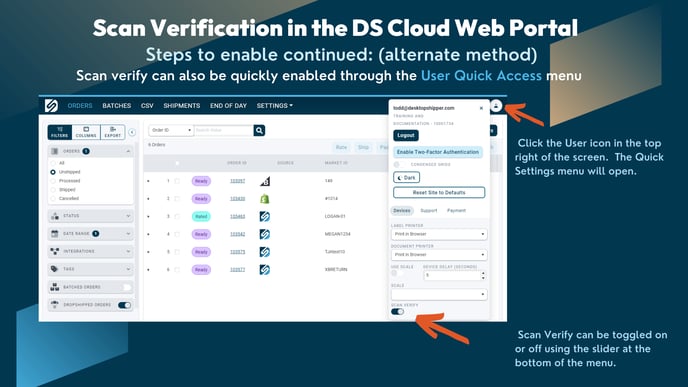
Task: Click the source icon in the LOGAN-01 row
Action: click(265, 216)
